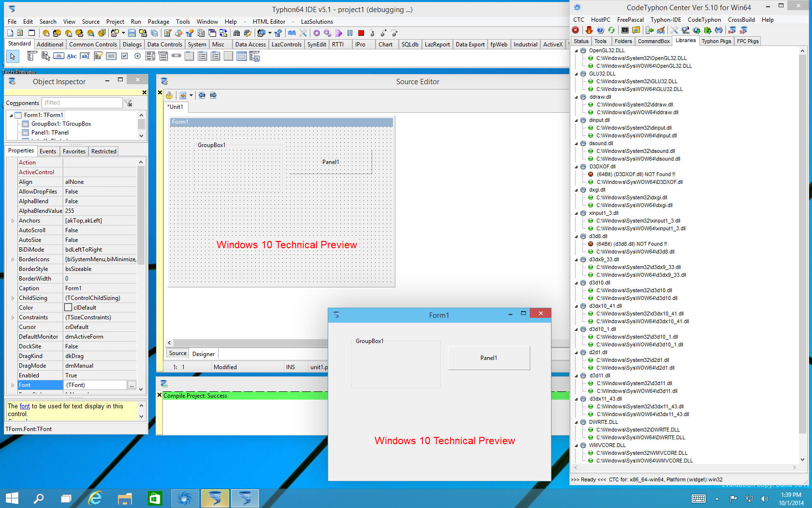Open the Package menu
The image size is (812, 508).
tap(158, 21)
